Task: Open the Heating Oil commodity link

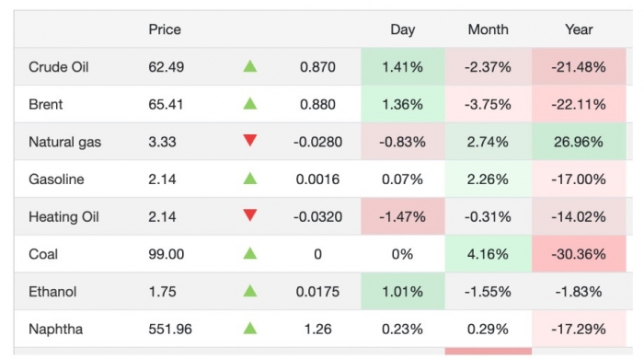Action: pyautogui.click(x=63, y=217)
